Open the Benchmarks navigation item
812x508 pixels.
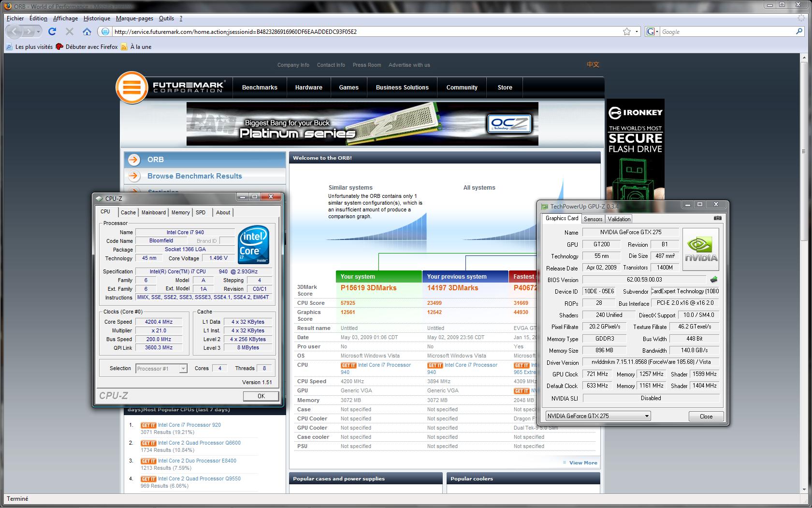(x=260, y=88)
